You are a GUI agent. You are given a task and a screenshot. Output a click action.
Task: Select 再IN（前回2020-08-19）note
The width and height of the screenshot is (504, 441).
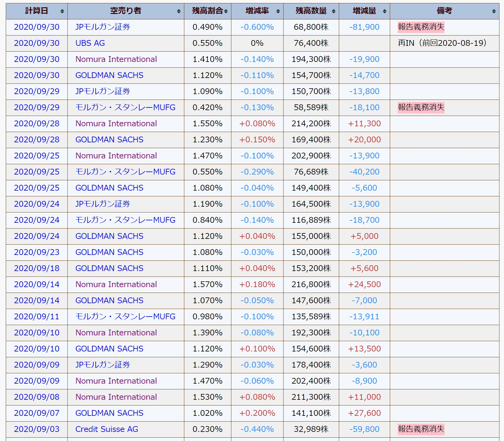[x=442, y=43]
